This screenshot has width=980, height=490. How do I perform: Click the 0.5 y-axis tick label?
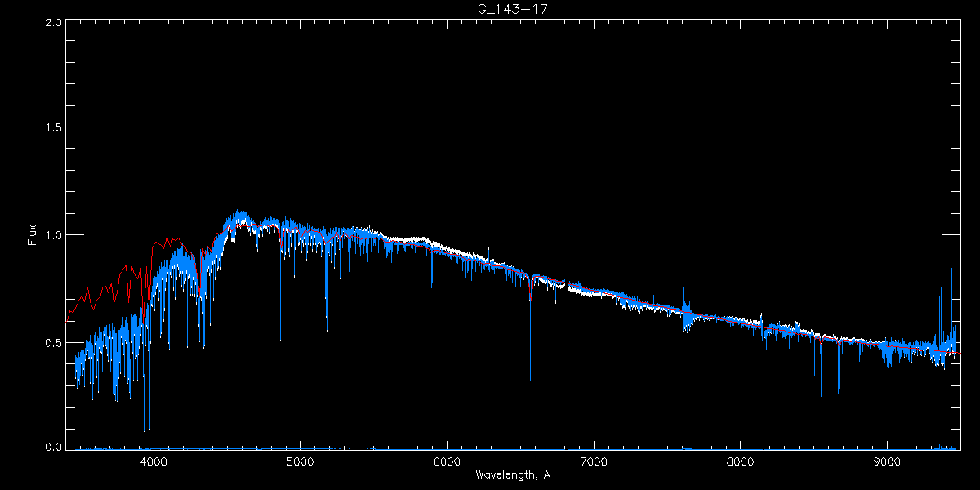(51, 342)
